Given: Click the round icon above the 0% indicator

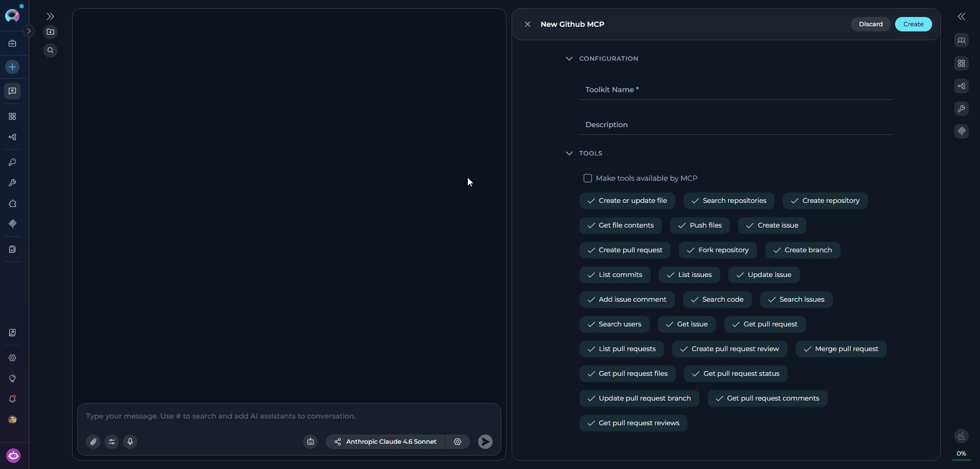Looking at the screenshot, I should pos(961,437).
